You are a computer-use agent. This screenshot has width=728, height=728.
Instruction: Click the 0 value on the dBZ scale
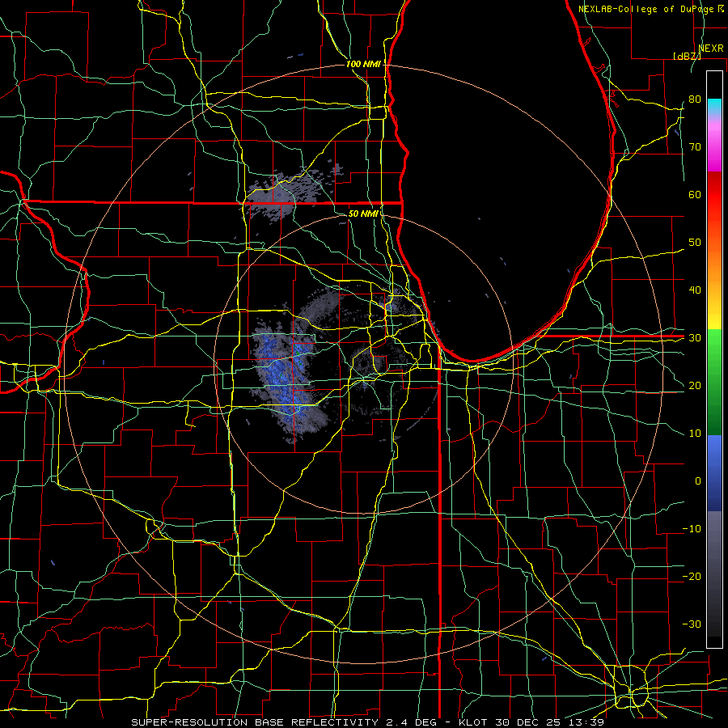click(698, 481)
